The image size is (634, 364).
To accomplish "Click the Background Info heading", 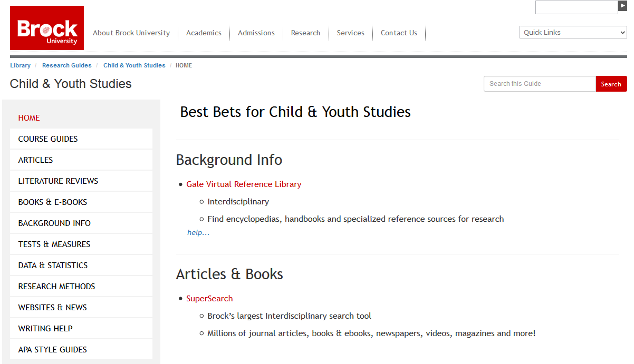I will (x=229, y=160).
